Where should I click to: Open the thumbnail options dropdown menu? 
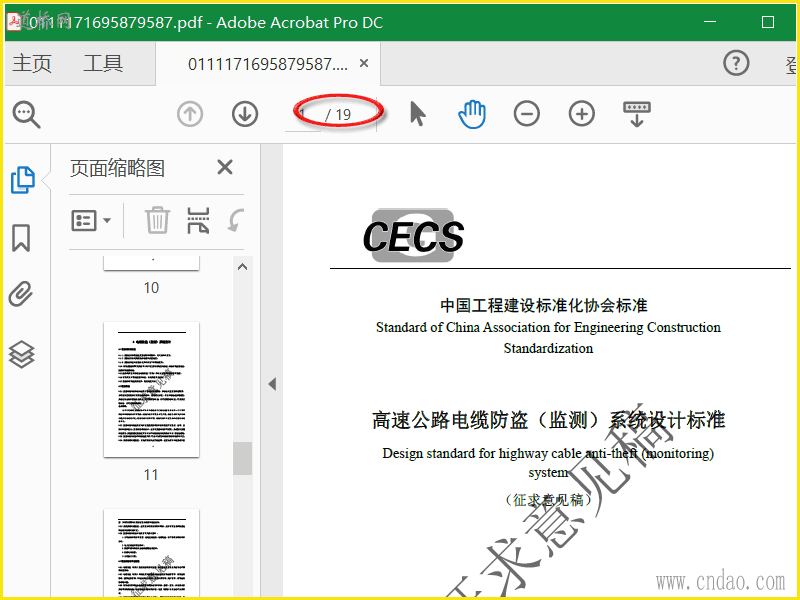coord(91,221)
